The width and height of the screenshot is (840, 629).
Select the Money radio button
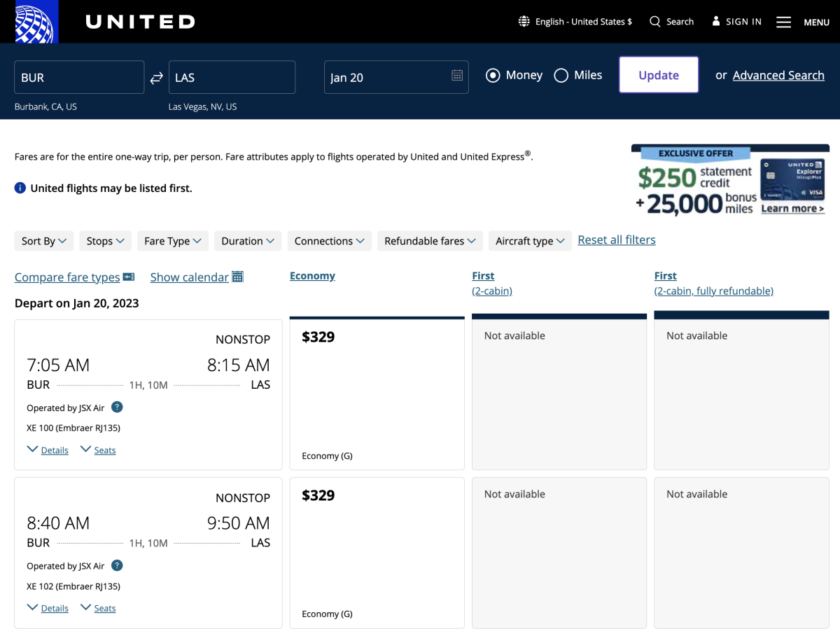pos(493,76)
